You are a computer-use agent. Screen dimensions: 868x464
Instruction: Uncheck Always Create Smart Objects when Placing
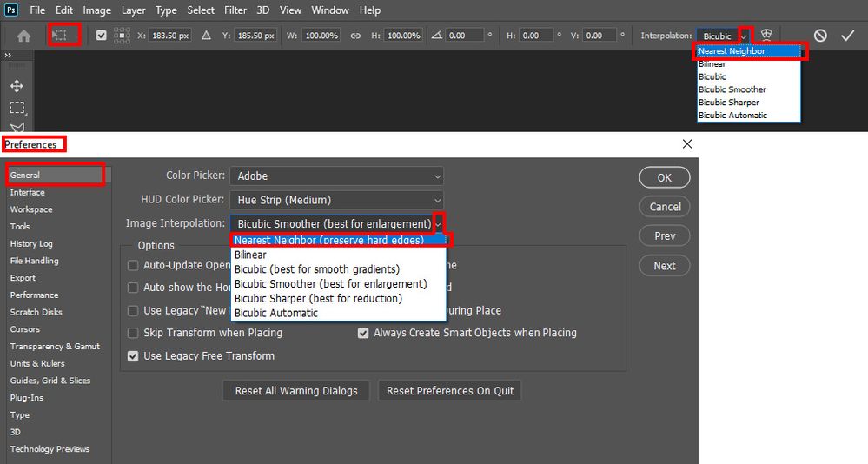click(363, 333)
